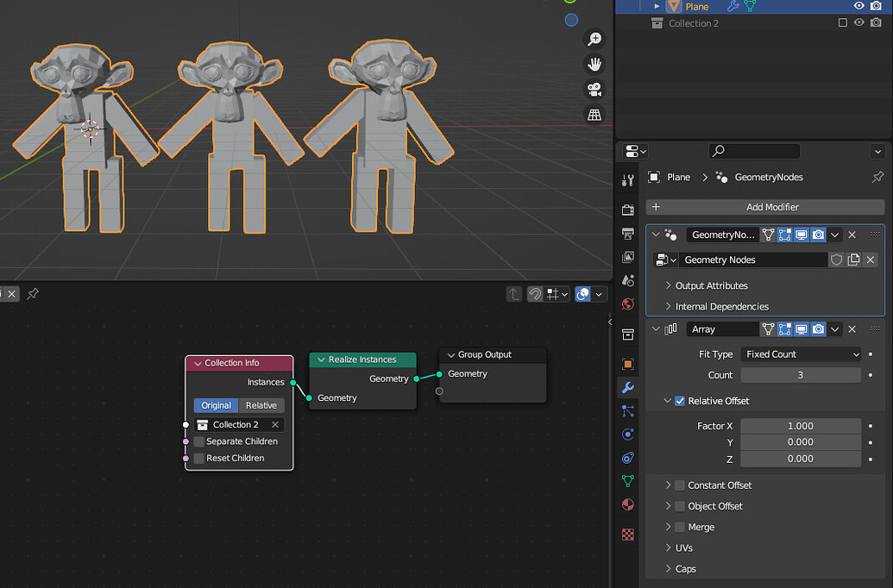Toggle node editor snapping magnet icon
The image size is (893, 588).
coord(535,294)
